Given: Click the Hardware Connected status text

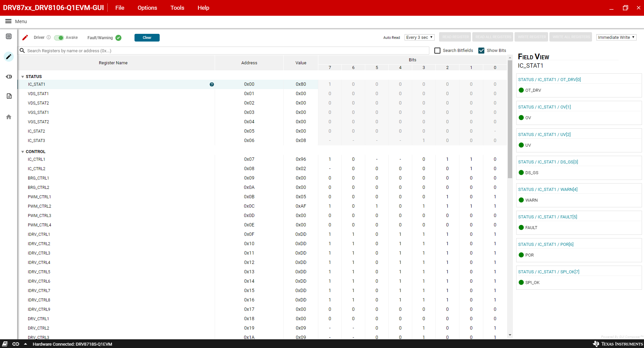Looking at the screenshot, I should pos(72,344).
